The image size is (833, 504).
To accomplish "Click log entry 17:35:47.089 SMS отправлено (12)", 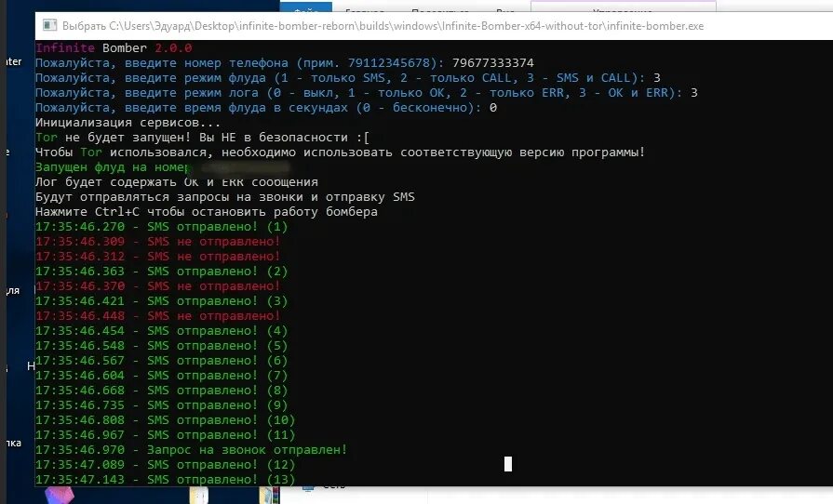I will click(166, 464).
